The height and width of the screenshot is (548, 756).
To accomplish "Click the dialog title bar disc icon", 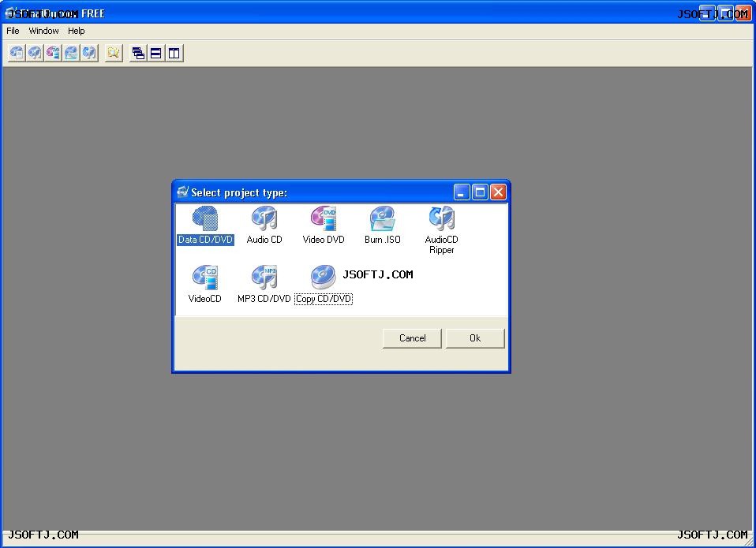I will pos(182,192).
